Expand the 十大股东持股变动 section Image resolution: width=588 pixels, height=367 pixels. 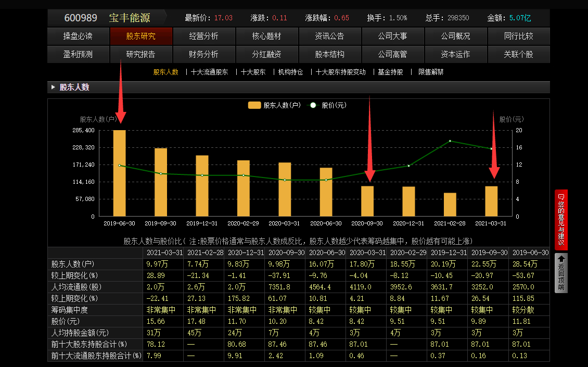(341, 72)
